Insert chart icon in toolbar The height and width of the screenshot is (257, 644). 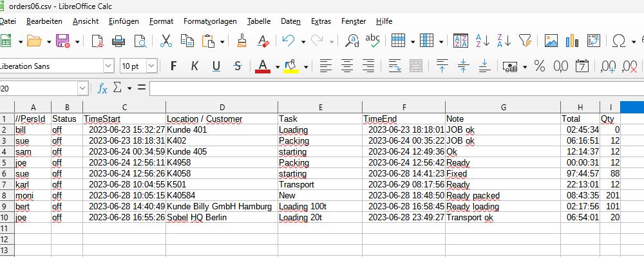[572, 41]
